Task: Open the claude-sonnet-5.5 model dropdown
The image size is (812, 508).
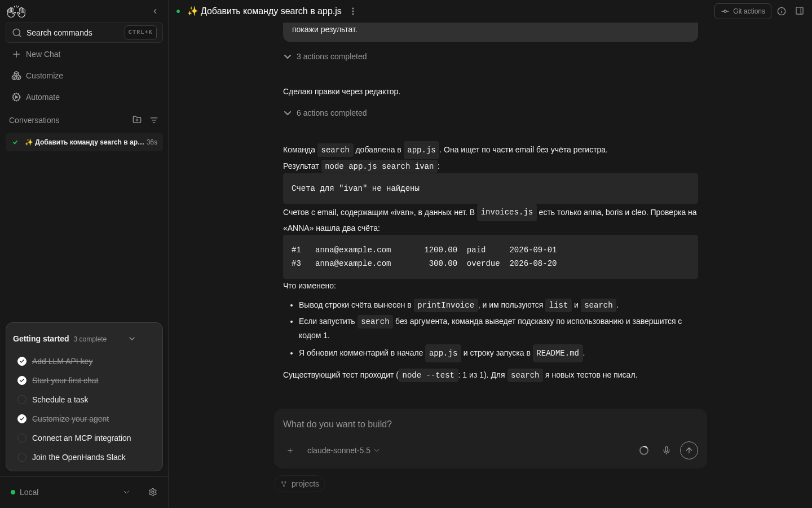Action: [x=343, y=450]
